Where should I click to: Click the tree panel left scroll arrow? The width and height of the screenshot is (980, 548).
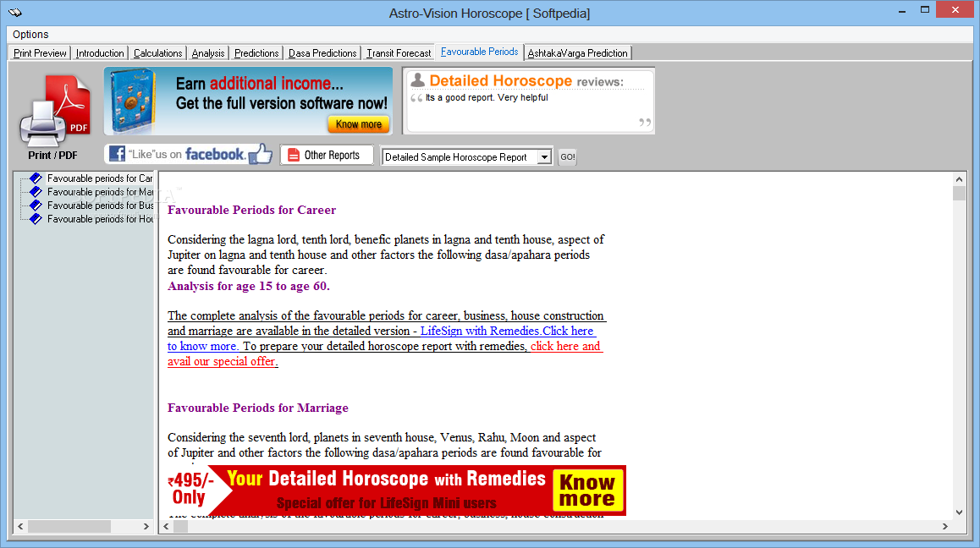point(20,526)
